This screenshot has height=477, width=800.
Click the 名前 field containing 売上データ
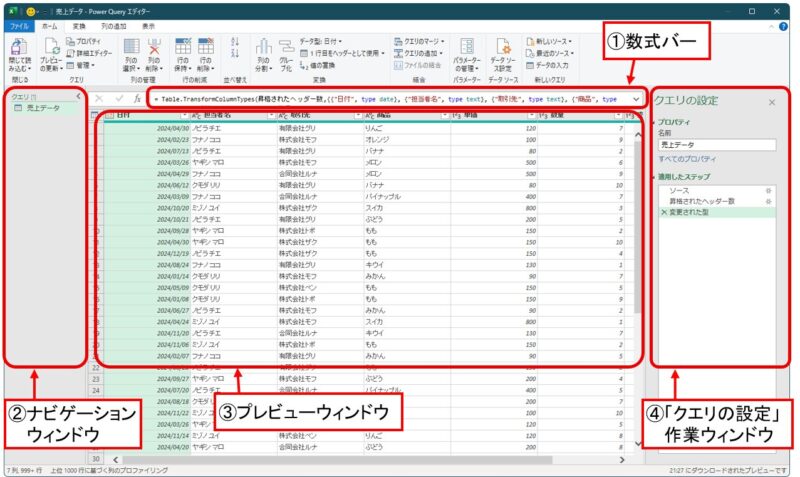[x=717, y=145]
